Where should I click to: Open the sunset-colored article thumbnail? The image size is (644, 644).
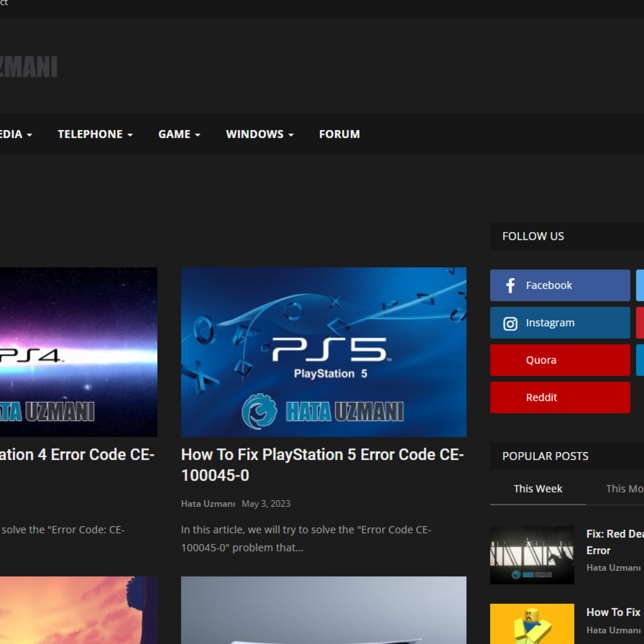coord(79,610)
